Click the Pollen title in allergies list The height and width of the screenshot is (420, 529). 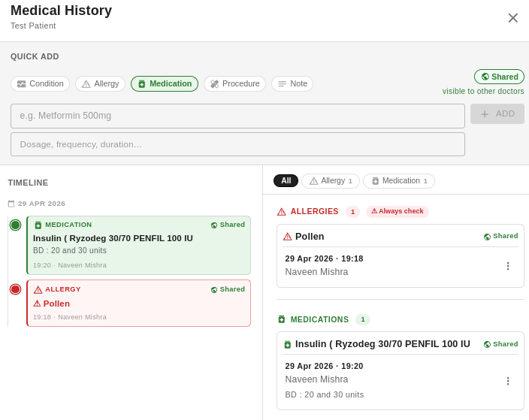(x=310, y=237)
